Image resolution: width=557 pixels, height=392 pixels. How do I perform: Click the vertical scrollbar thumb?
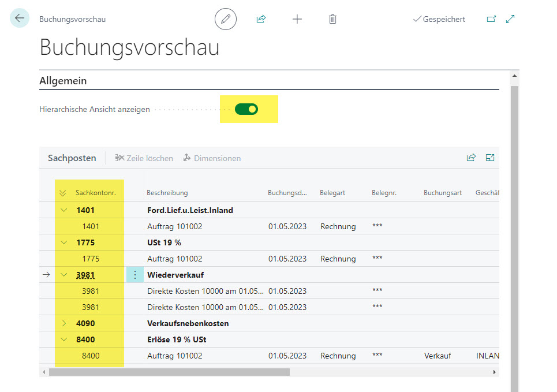514,238
